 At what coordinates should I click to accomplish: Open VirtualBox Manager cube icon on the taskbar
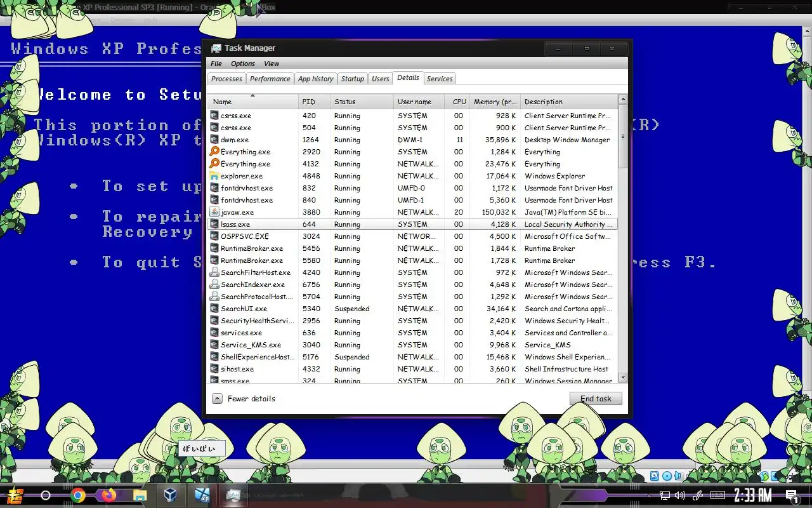(170, 495)
